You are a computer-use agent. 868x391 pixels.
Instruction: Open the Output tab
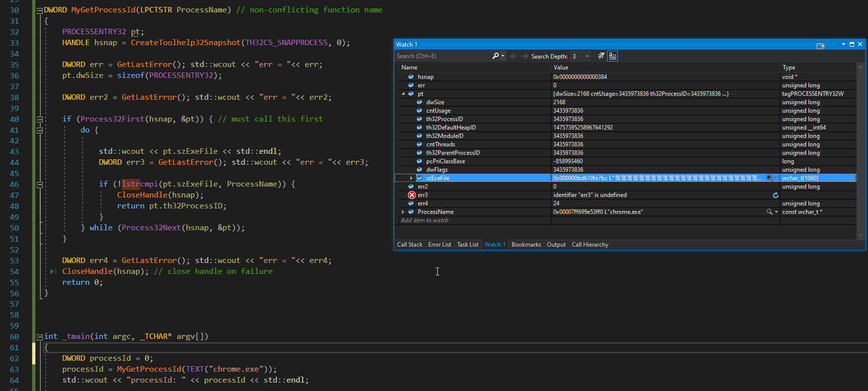click(556, 245)
